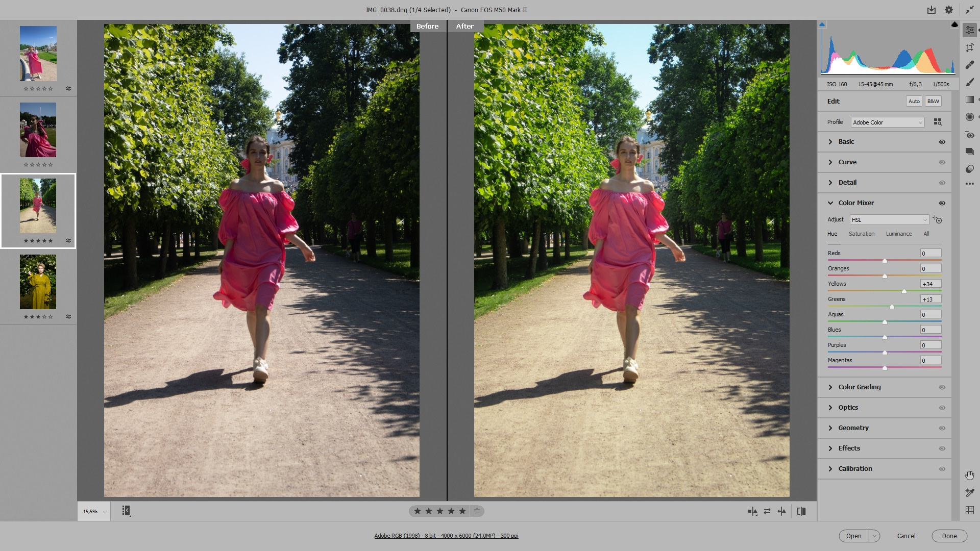Open the Adjust HSL dropdown

889,220
